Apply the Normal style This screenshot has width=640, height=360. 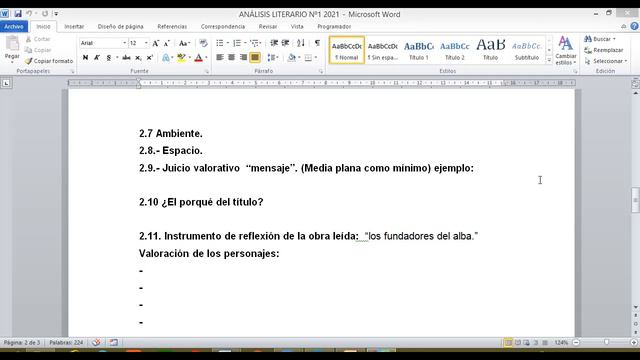[347, 50]
